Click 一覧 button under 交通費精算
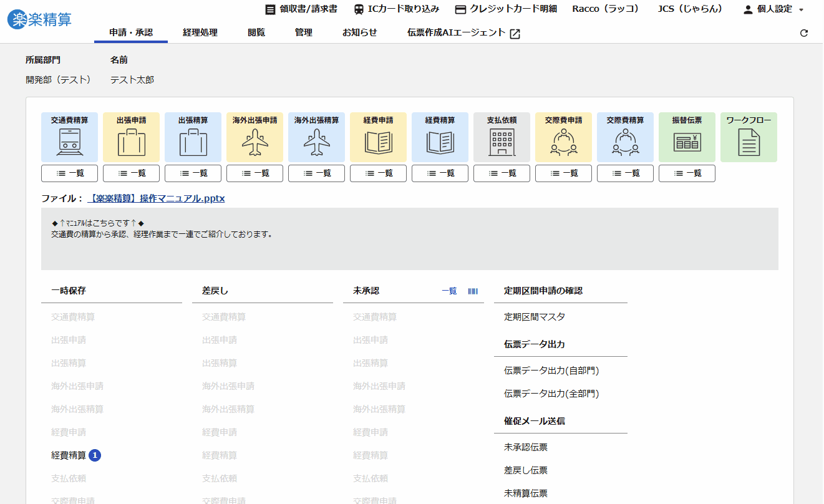This screenshot has height=504, width=824. [x=69, y=173]
